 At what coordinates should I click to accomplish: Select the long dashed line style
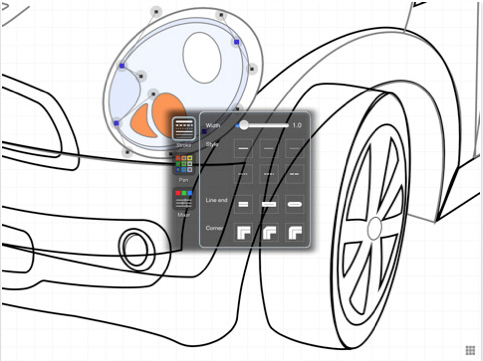coord(295,174)
